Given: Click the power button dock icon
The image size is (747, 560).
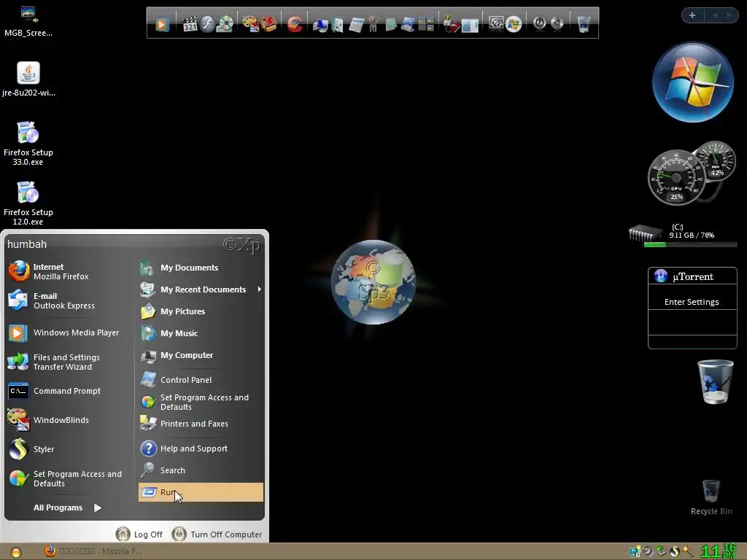Looking at the screenshot, I should [539, 23].
